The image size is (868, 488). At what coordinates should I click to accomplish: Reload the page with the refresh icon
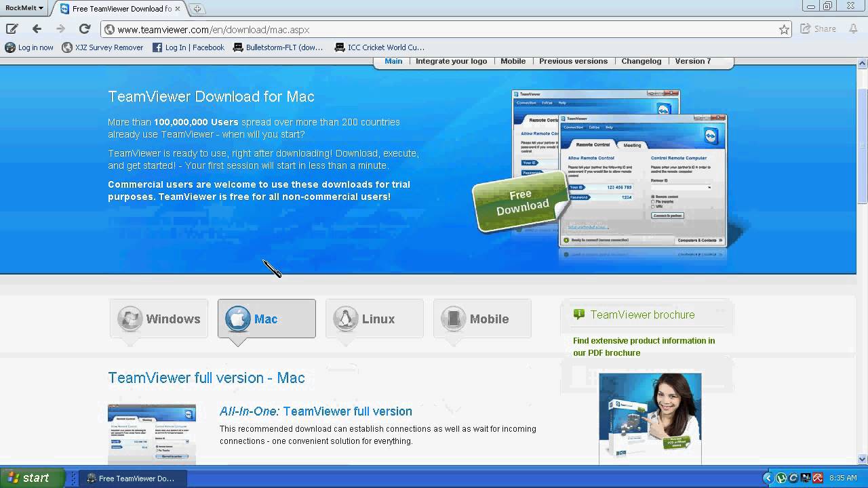click(x=85, y=29)
